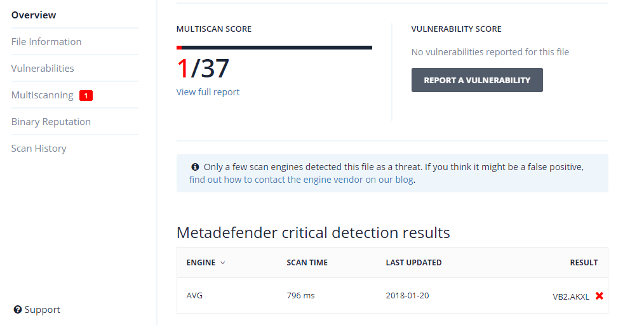Show the Scan History section
The image size is (644, 325).
(x=39, y=148)
